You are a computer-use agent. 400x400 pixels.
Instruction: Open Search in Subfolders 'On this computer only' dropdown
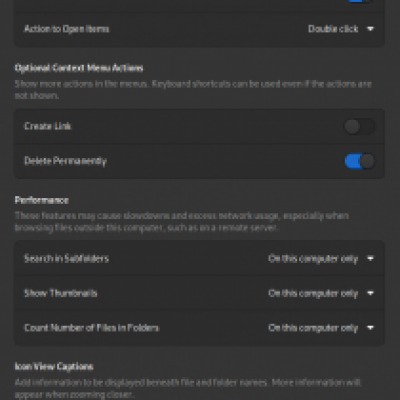click(x=313, y=259)
